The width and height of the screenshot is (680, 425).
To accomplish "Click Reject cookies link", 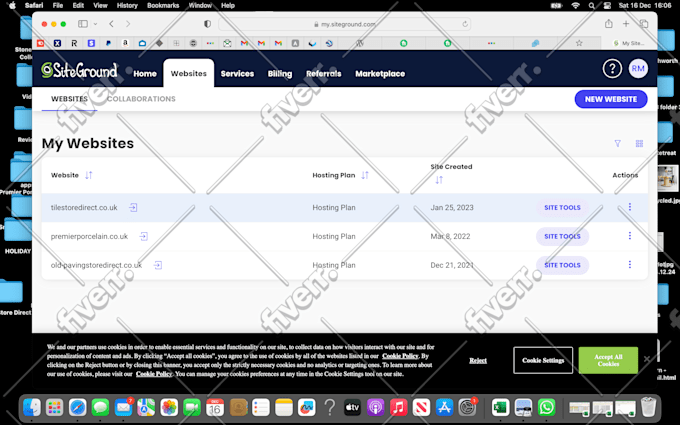I will point(478,360).
